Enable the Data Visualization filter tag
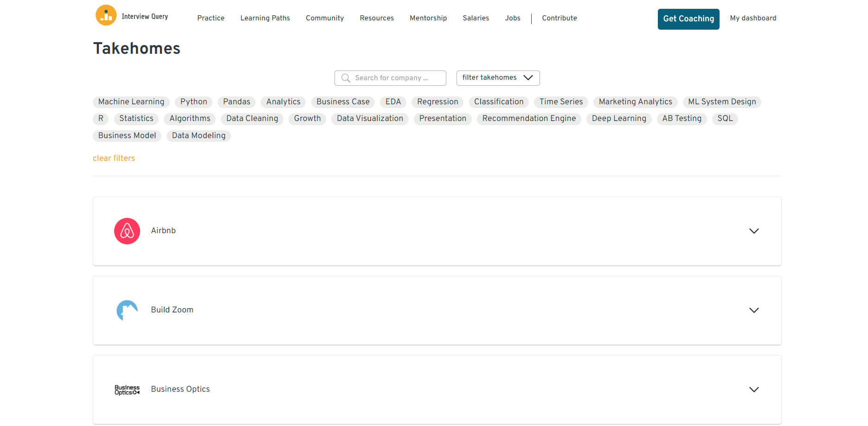 click(370, 119)
